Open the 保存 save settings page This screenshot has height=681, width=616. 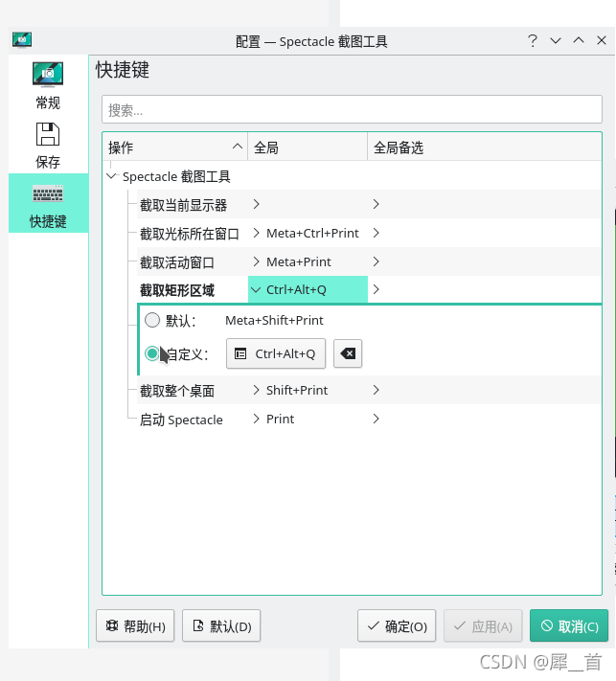click(x=48, y=145)
